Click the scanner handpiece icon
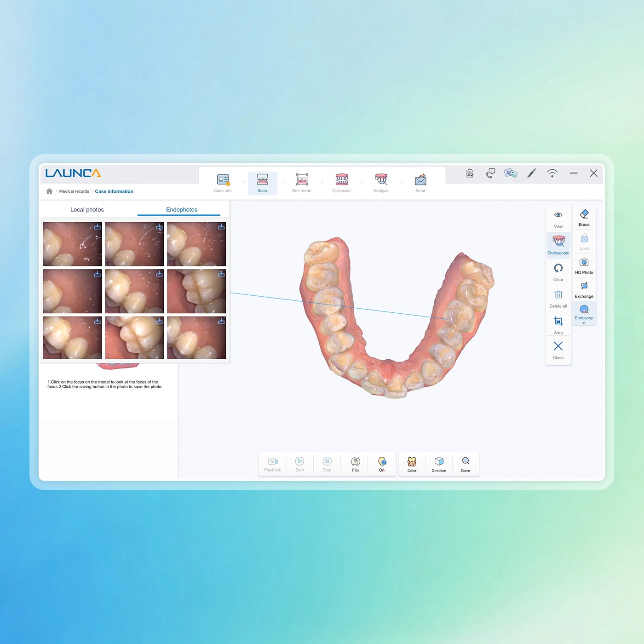Screen dimensions: 644x644 click(x=531, y=173)
